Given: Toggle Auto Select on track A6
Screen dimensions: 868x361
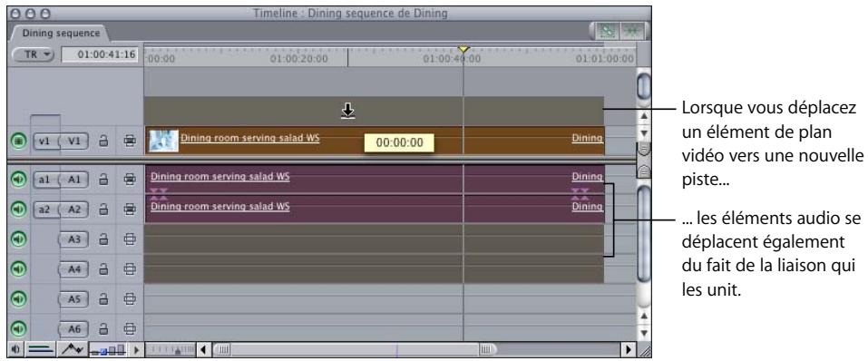Looking at the screenshot, I should click(x=130, y=329).
